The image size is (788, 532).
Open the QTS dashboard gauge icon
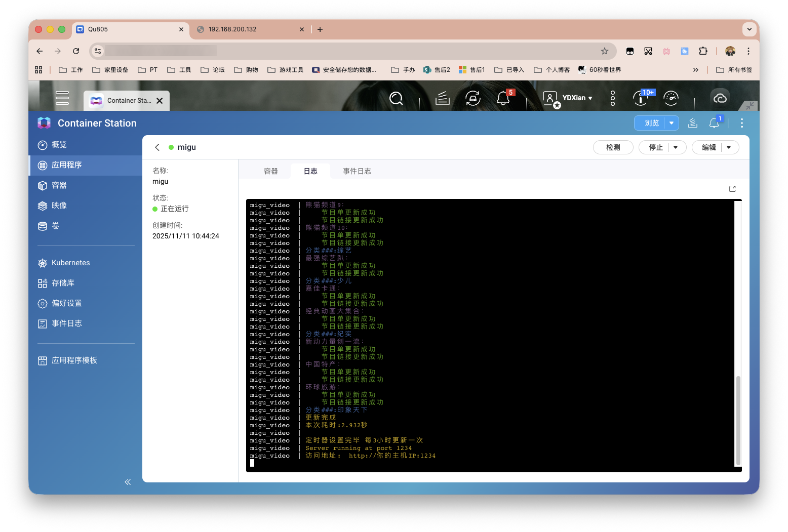click(x=671, y=98)
